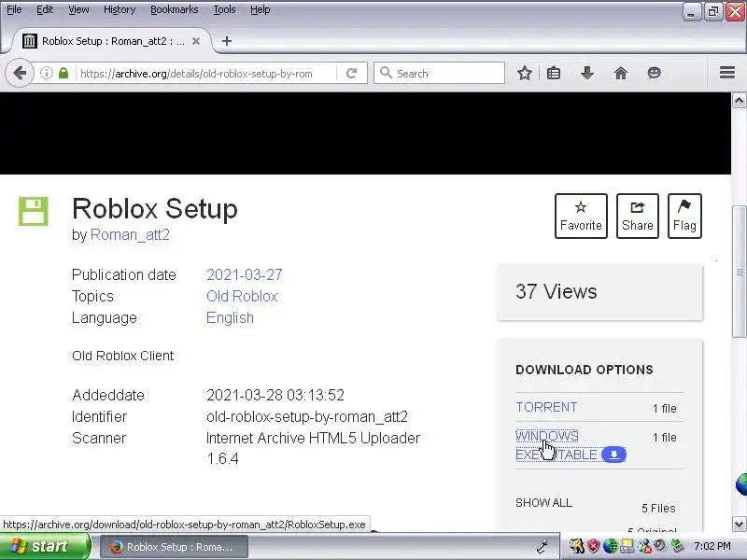Screen dimensions: 747x560
Task: Open the History menu
Action: click(x=120, y=9)
